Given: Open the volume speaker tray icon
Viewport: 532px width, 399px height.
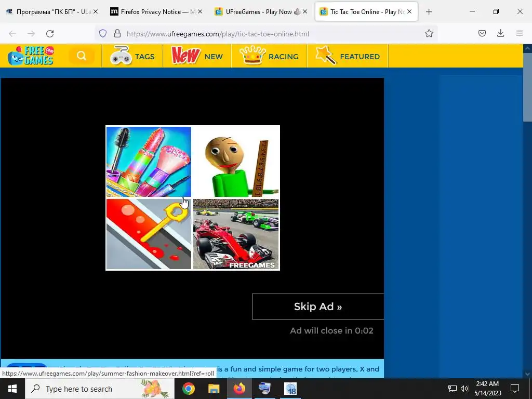Looking at the screenshot, I should 464,389.
